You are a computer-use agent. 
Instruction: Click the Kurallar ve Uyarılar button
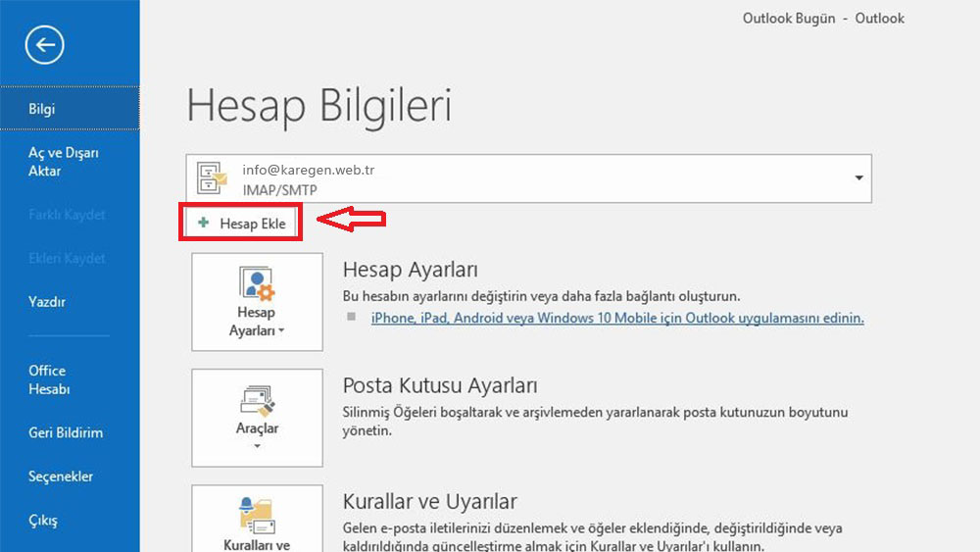click(x=257, y=519)
